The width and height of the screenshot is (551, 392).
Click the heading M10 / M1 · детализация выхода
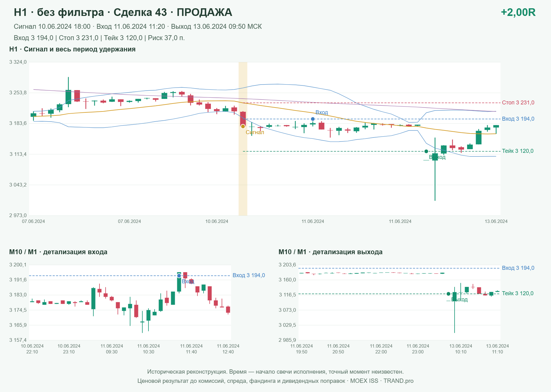tap(330, 252)
